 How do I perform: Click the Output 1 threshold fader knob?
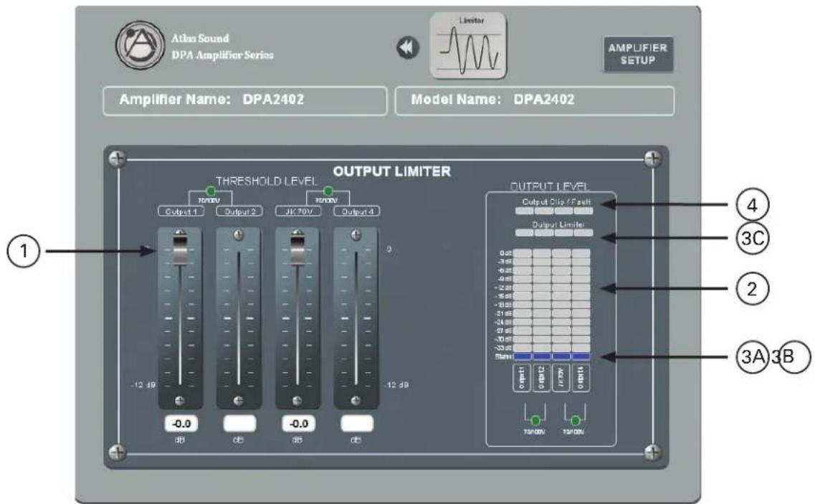(180, 249)
